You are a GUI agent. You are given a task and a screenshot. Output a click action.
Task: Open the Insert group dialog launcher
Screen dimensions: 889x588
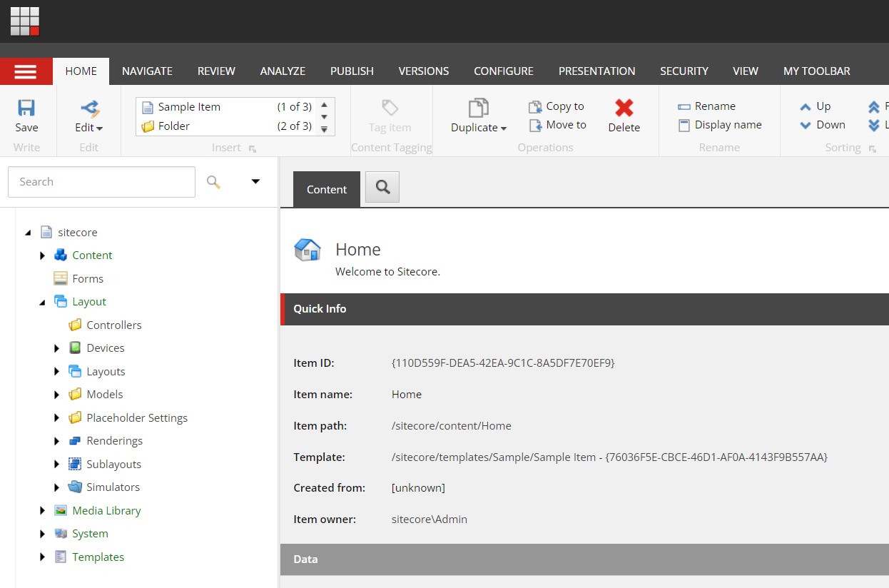point(253,148)
